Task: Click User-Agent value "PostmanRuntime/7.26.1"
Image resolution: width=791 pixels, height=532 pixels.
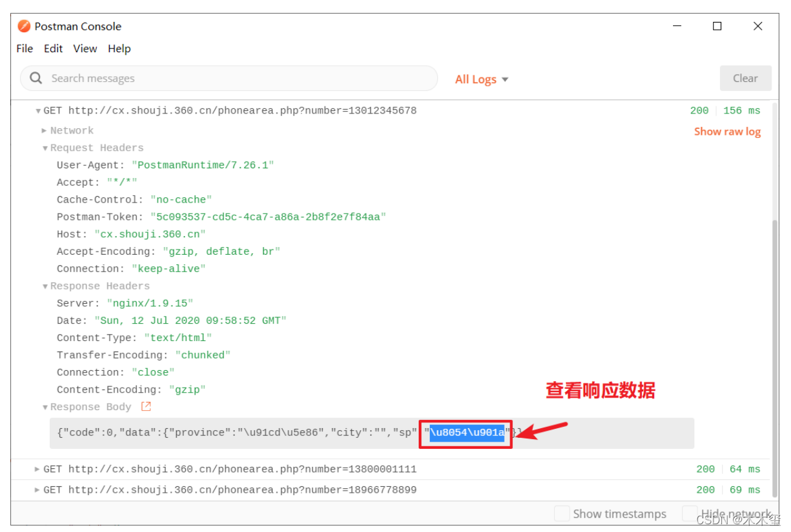Action: click(x=203, y=165)
